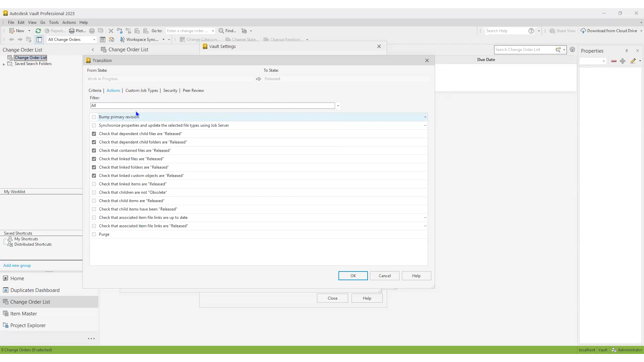644x362 pixels.
Task: Open Item Master in navigation pane
Action: click(x=23, y=314)
